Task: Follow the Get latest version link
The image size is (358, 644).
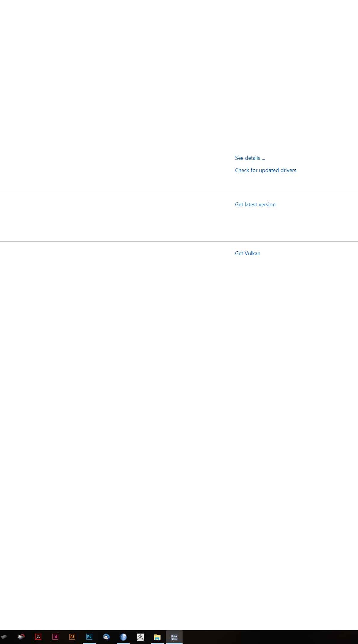Action: click(x=255, y=205)
